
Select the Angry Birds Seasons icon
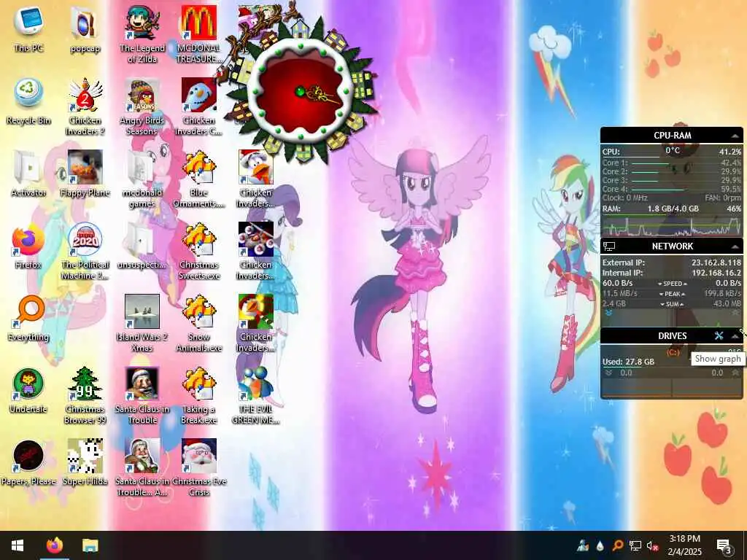[142, 106]
